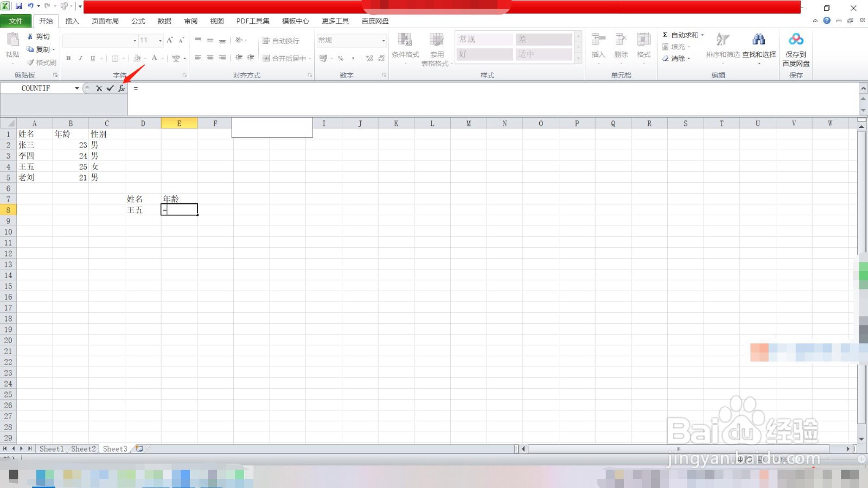Click the fill color bucket

[x=137, y=58]
